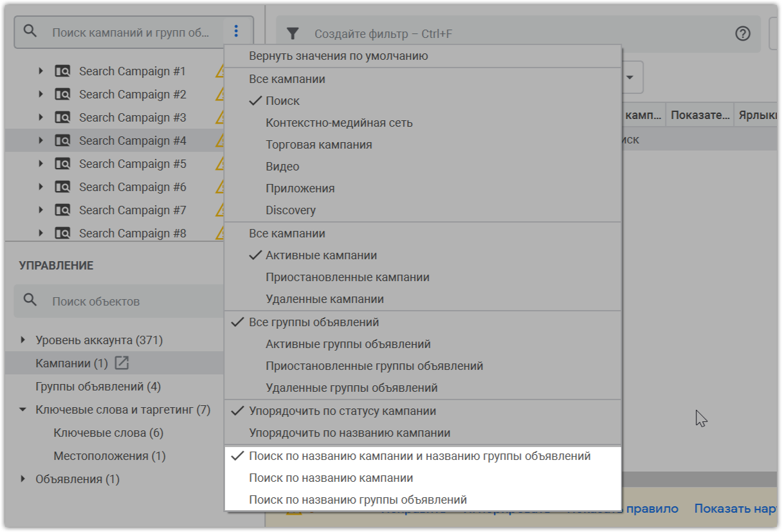Screen dimensions: 782x532
Task: Open Группы объявлений (4) in the management list
Action: [x=98, y=387]
